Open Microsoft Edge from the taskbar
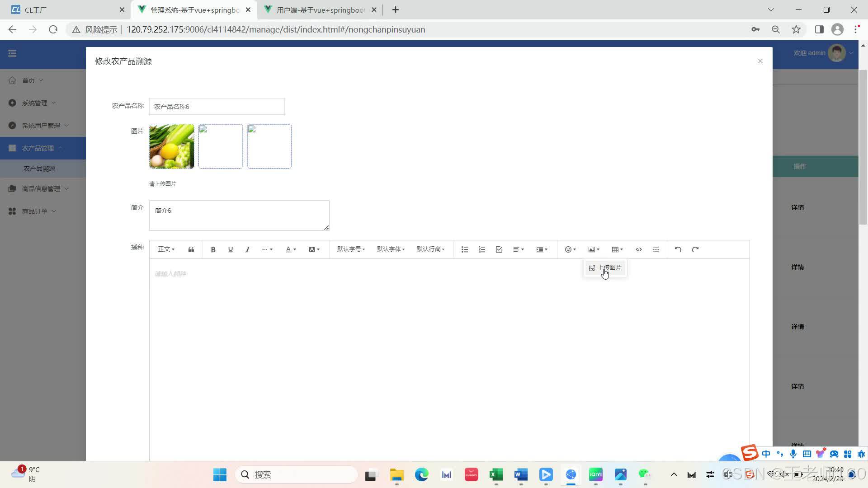Screen dimensions: 868x488 tap(421, 474)
